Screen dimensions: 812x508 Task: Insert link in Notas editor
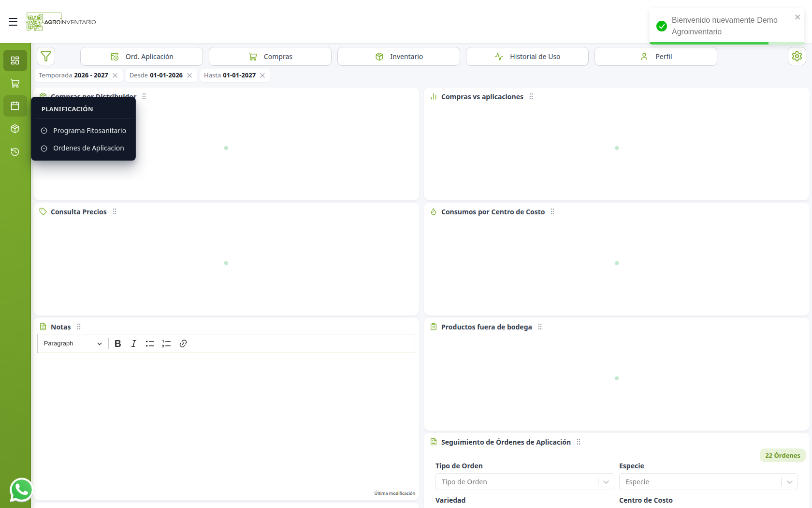click(x=183, y=344)
